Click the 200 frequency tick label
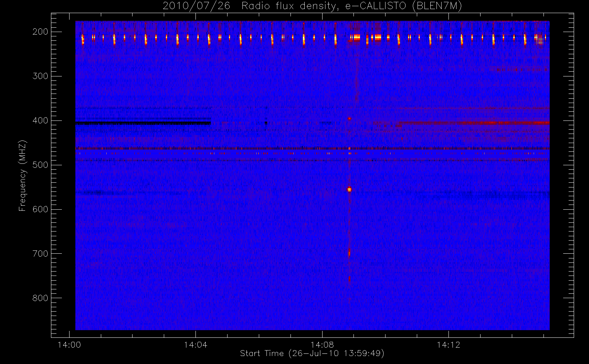589x364 pixels. (40, 32)
